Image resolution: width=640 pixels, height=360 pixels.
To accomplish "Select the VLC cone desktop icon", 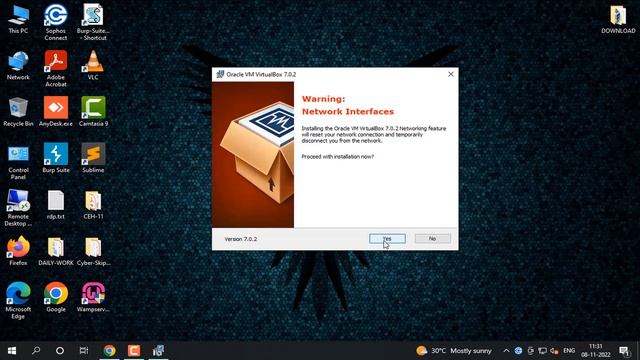I will tap(93, 65).
